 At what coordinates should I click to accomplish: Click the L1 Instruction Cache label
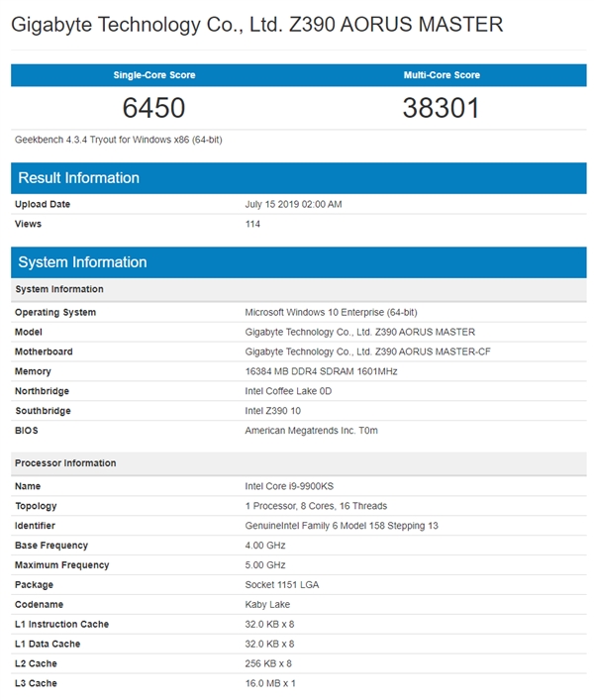61,624
